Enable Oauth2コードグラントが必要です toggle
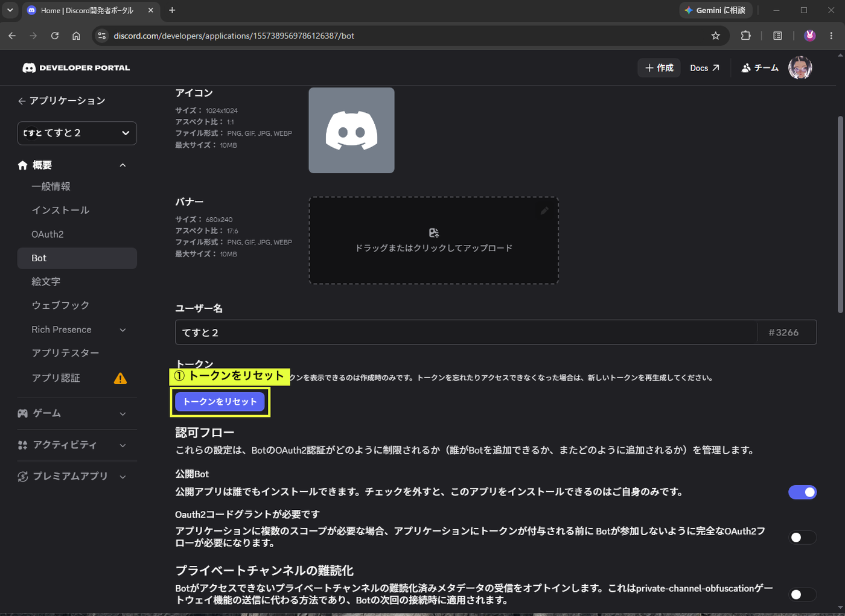 (x=802, y=537)
